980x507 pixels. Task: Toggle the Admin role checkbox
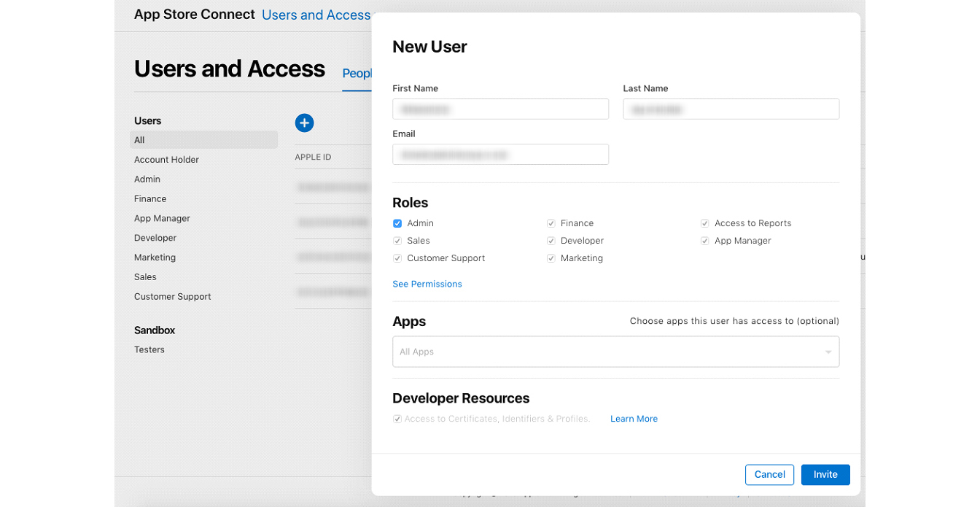pos(397,223)
